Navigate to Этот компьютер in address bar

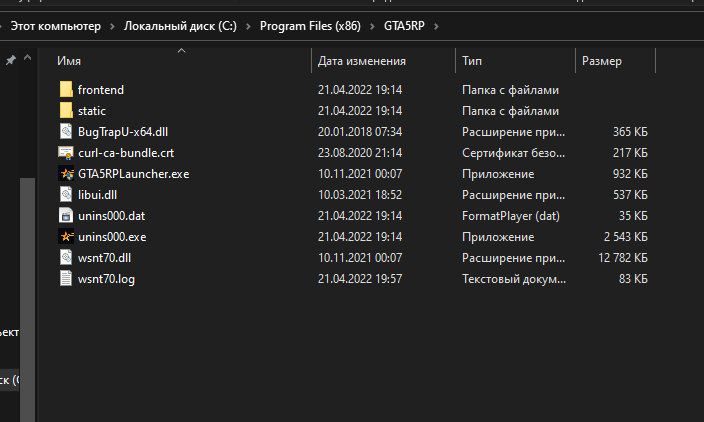pos(56,26)
